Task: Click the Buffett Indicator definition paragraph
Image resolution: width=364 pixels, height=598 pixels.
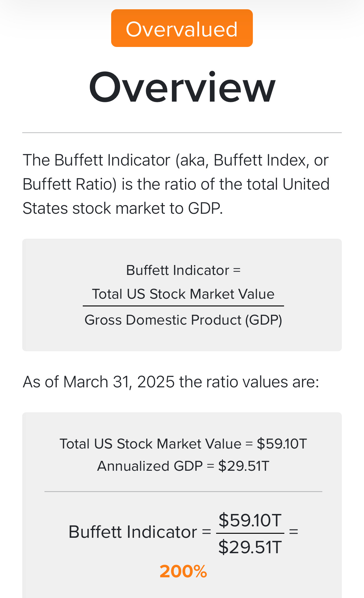Action: (176, 184)
